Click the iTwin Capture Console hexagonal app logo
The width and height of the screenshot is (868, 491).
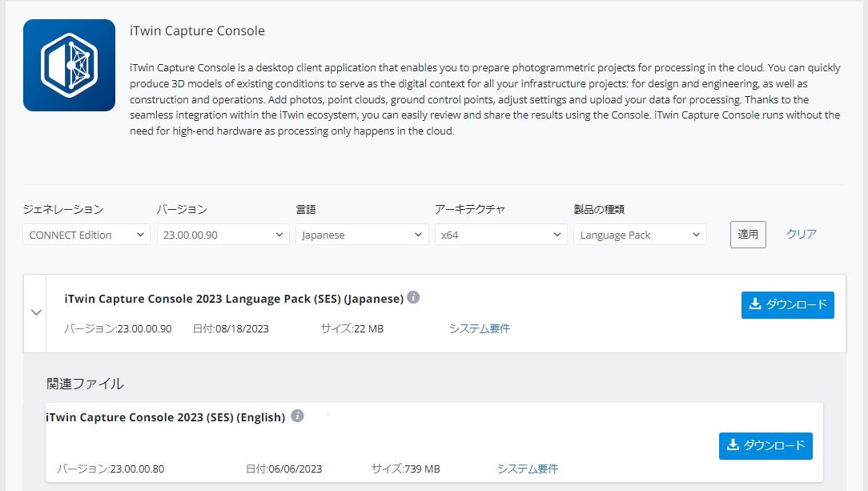tap(68, 66)
